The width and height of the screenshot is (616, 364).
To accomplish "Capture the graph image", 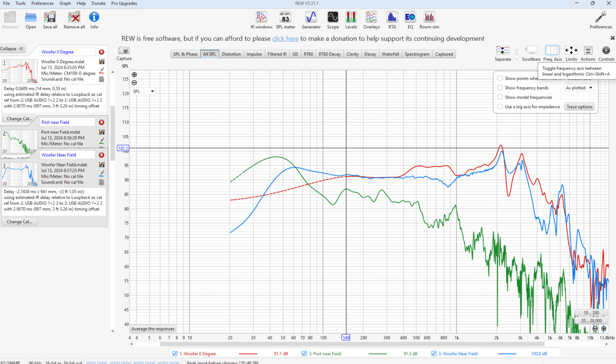I will point(124,54).
